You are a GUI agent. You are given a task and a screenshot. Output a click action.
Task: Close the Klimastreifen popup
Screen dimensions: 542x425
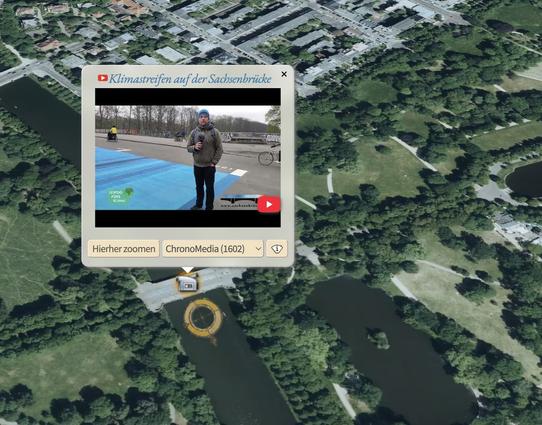point(284,74)
